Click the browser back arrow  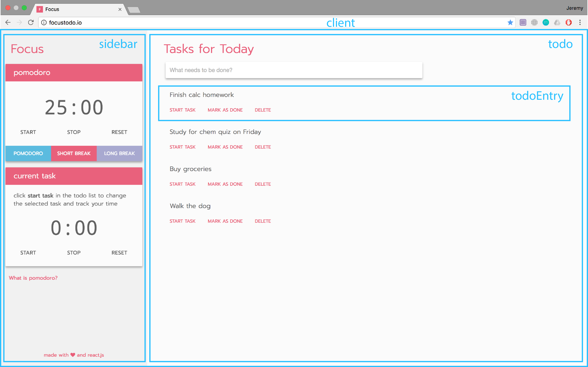tap(8, 23)
